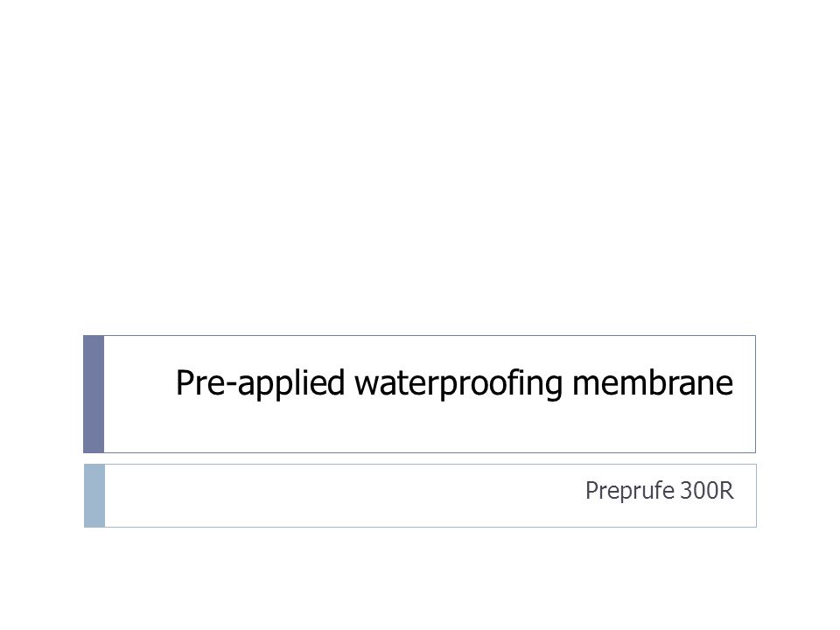Click the slide title 'Pre-applied waterproofing membrane'
This screenshot has height=630, width=840.
[x=454, y=383]
